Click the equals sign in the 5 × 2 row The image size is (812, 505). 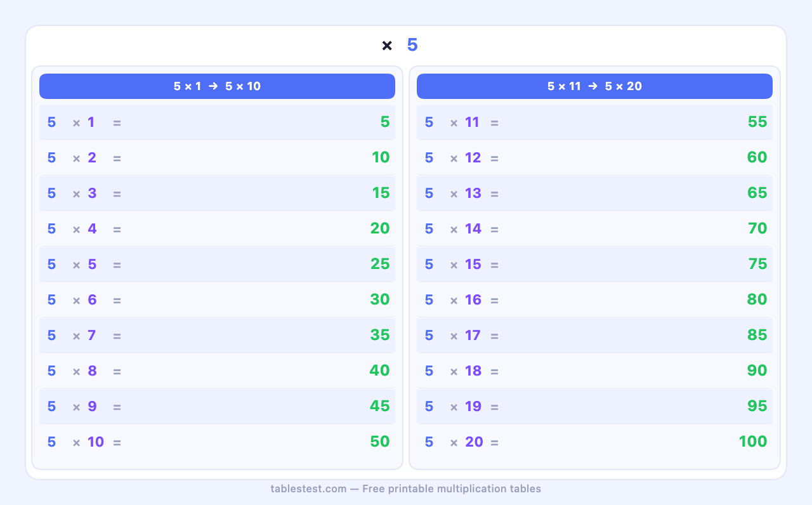[x=117, y=158]
